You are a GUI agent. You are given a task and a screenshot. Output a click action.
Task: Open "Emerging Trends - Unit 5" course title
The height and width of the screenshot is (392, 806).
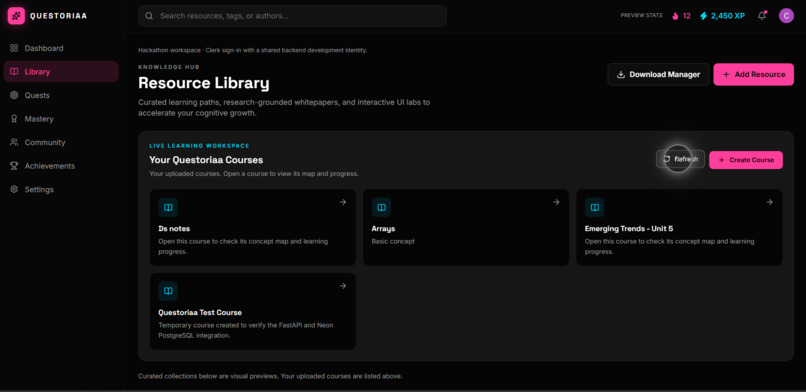coord(629,229)
